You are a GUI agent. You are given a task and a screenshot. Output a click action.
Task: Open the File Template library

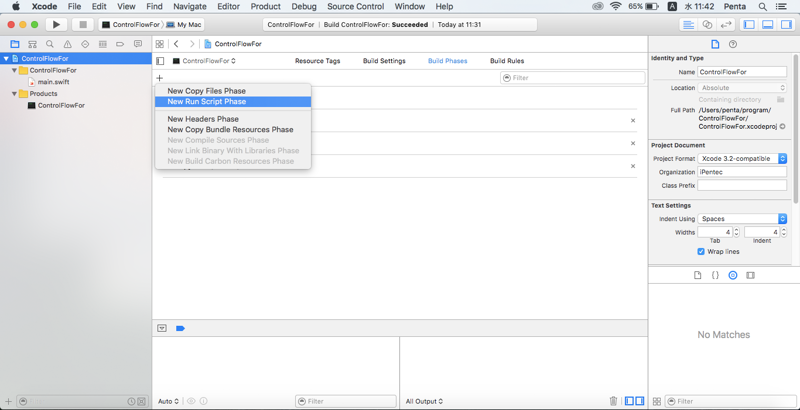697,275
